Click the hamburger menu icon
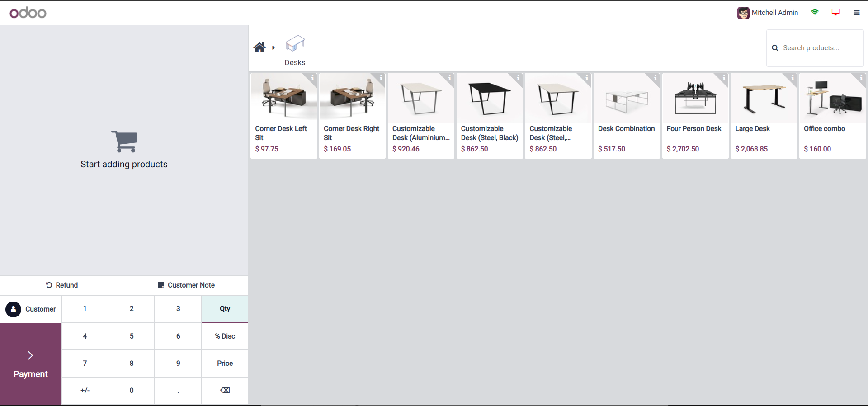The width and height of the screenshot is (868, 406). pyautogui.click(x=856, y=13)
